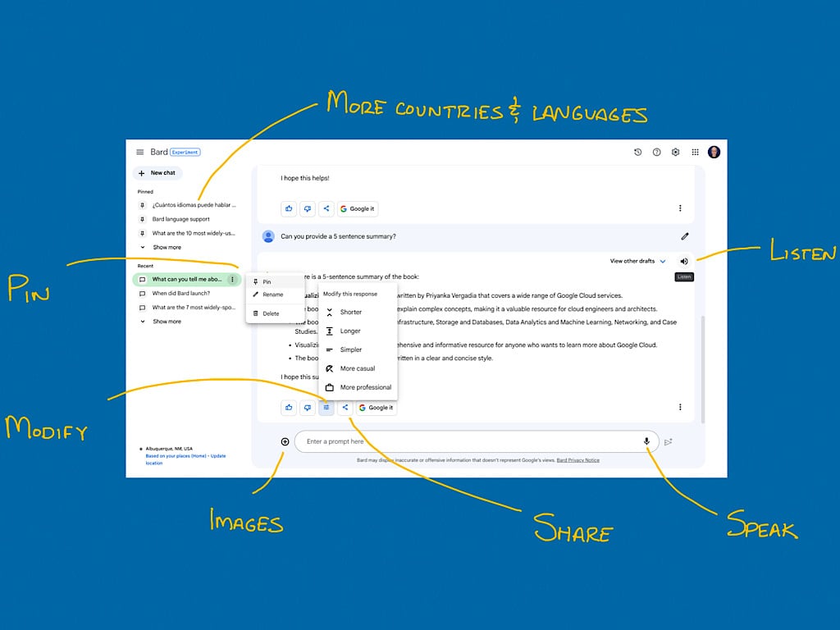Open Bard activity history icon
Screen dimensions: 840x630
[x=637, y=152]
